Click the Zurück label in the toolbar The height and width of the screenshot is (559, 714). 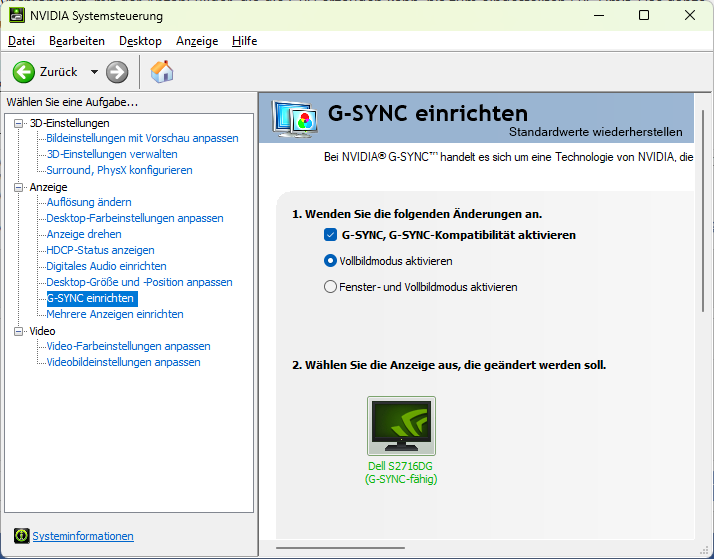pyautogui.click(x=59, y=72)
